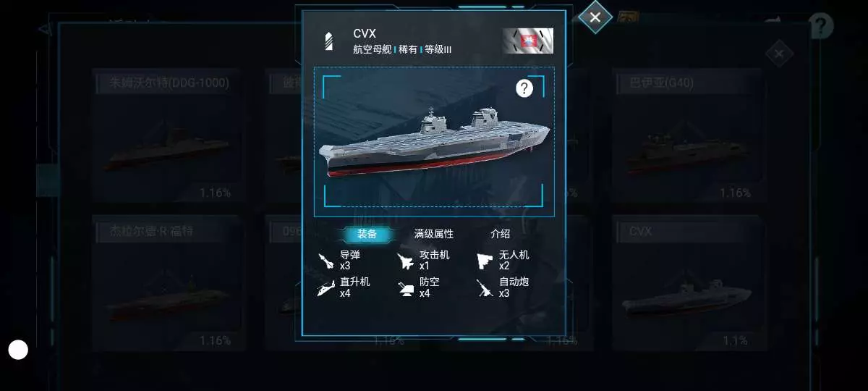Tap the 直升机 helicopter icon
This screenshot has height=391, width=868.
pyautogui.click(x=326, y=288)
